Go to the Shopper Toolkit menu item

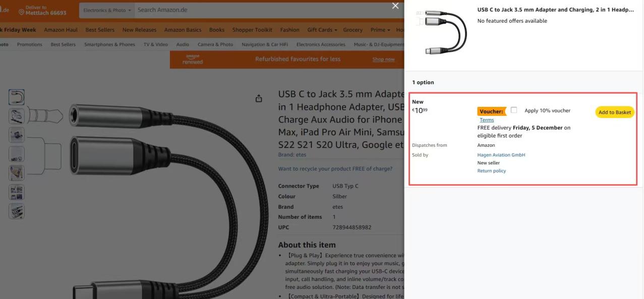tap(252, 30)
